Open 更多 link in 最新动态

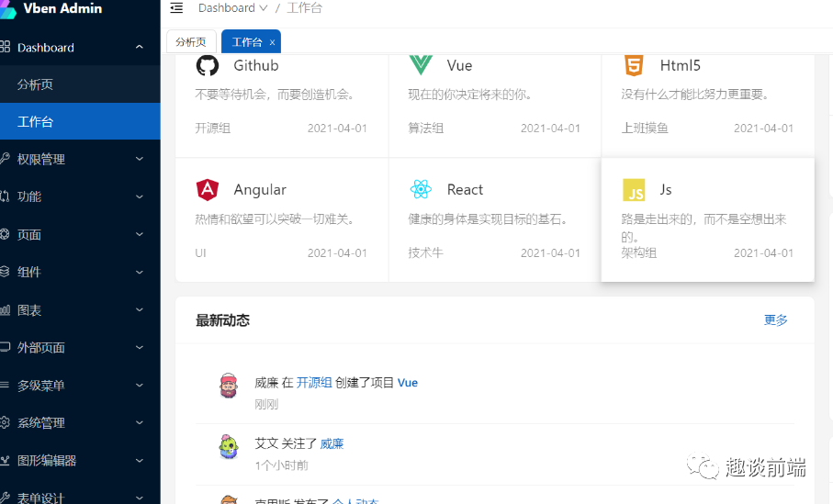(776, 319)
